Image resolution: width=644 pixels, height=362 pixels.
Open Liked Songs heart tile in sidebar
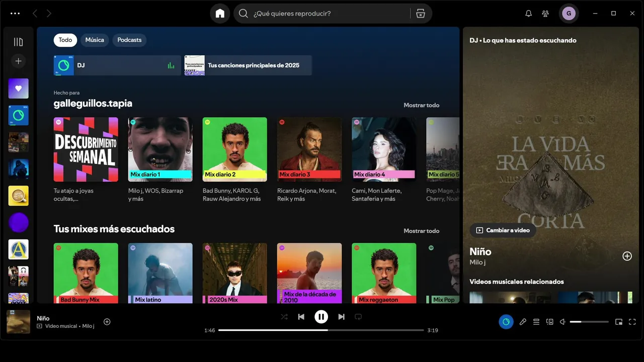18,88
